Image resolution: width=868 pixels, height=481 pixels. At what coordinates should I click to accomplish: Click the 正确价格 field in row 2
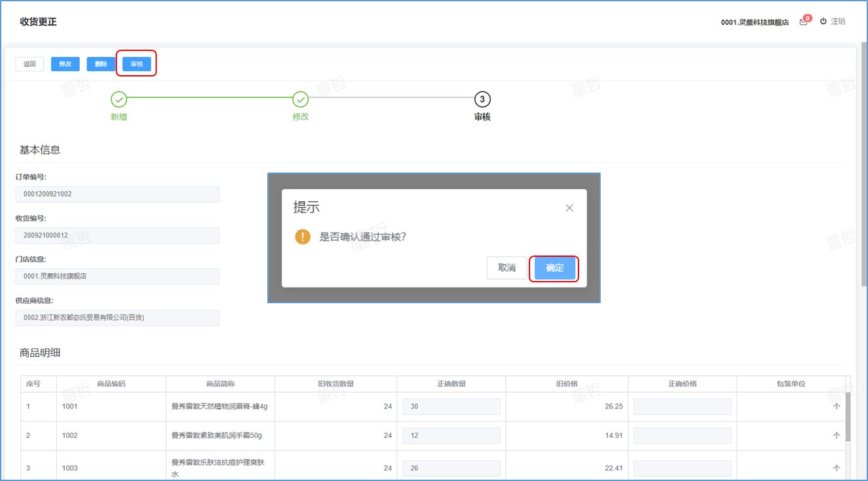coord(682,436)
